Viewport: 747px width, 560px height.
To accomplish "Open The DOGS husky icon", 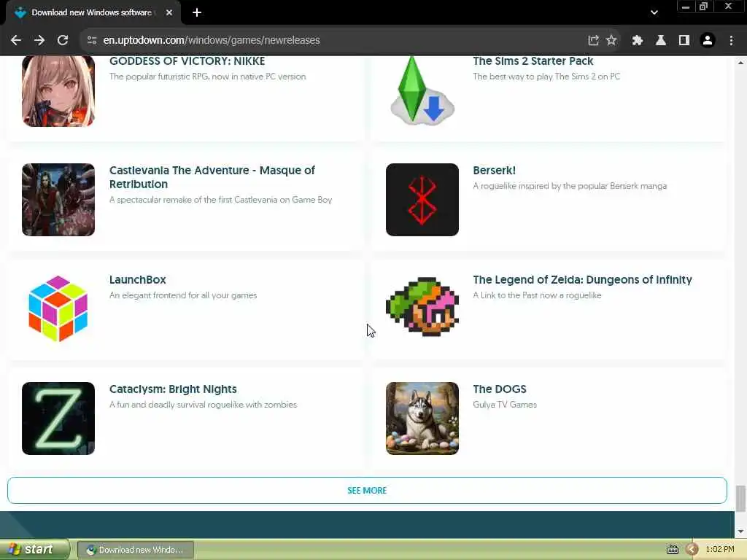I will click(422, 418).
